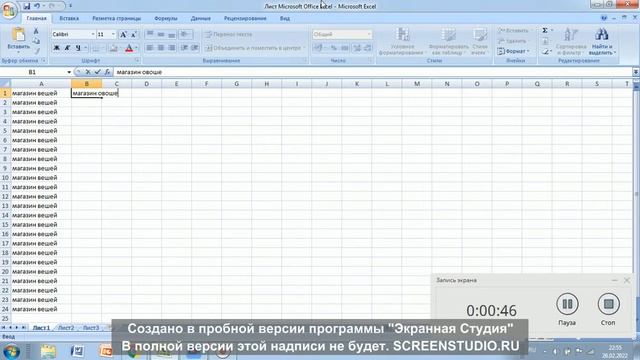
Task: Paste using the large Вставить clipboard button
Action: [x=18, y=39]
